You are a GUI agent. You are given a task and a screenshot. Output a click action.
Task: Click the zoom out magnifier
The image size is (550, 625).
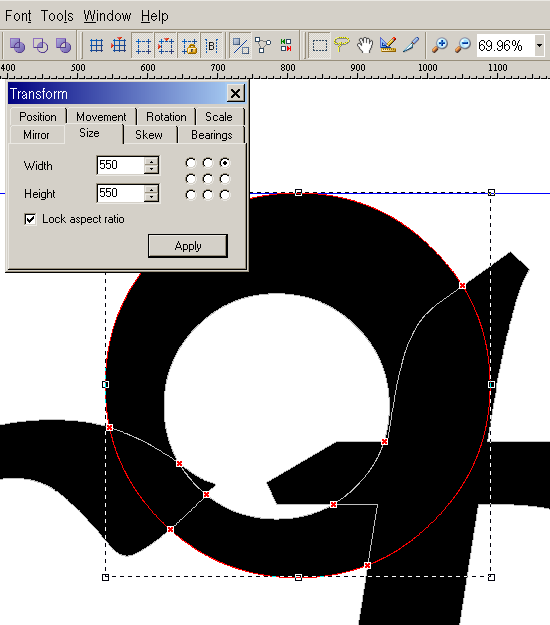pos(463,45)
